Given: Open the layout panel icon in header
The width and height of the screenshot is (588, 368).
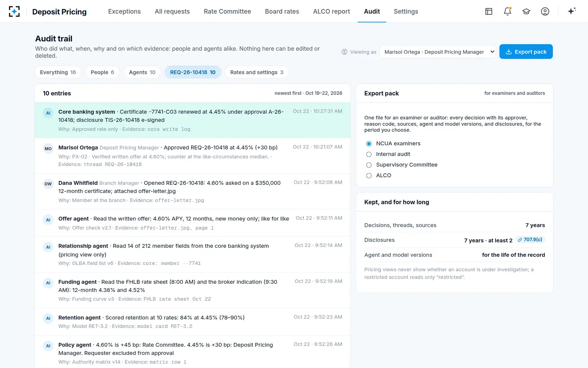Looking at the screenshot, I should pos(489,11).
